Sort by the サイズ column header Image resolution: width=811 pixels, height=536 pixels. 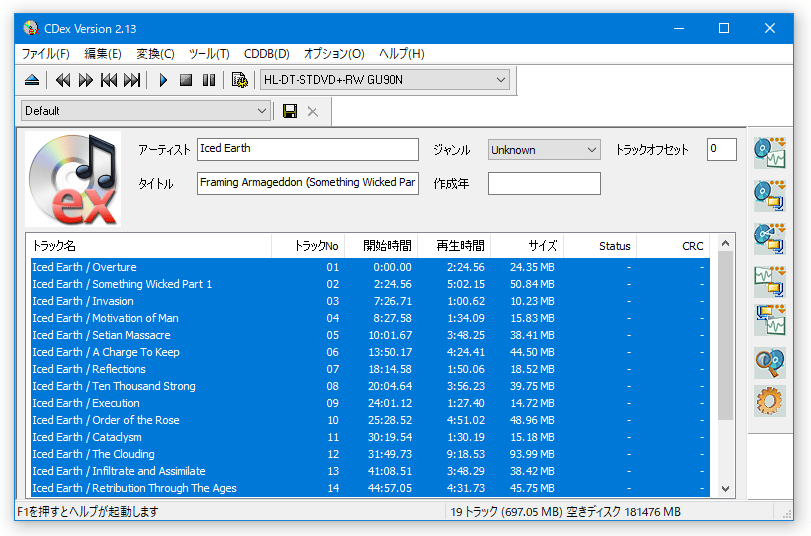point(527,246)
